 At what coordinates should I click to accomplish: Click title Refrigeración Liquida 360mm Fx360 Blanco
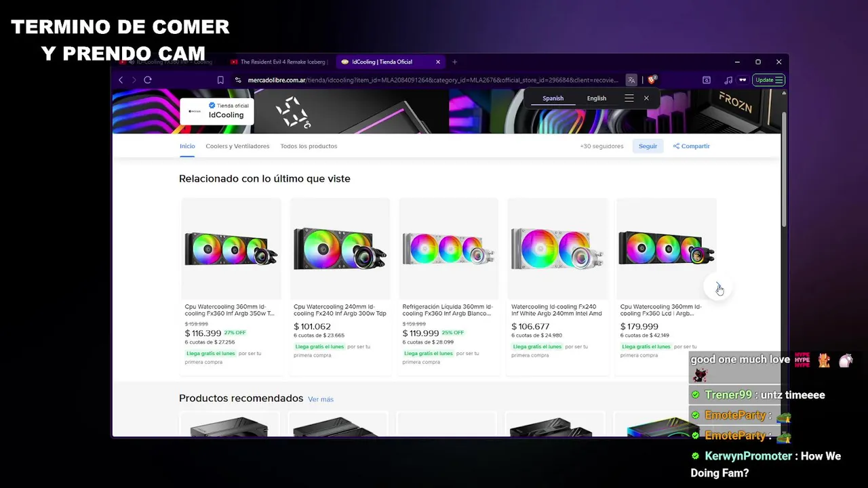coord(448,310)
